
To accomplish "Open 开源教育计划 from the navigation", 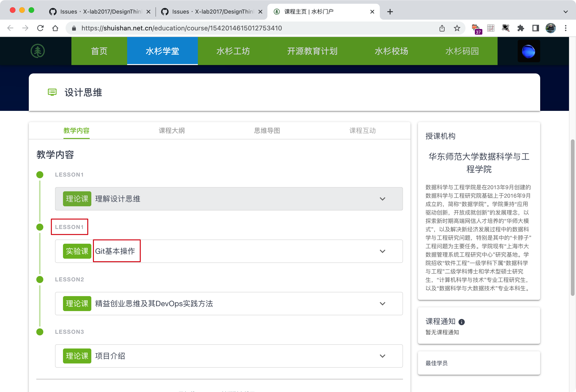I will [x=312, y=51].
